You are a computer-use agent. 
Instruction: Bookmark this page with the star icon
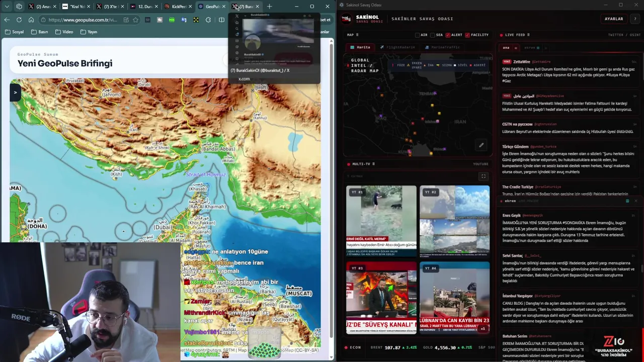tap(135, 20)
